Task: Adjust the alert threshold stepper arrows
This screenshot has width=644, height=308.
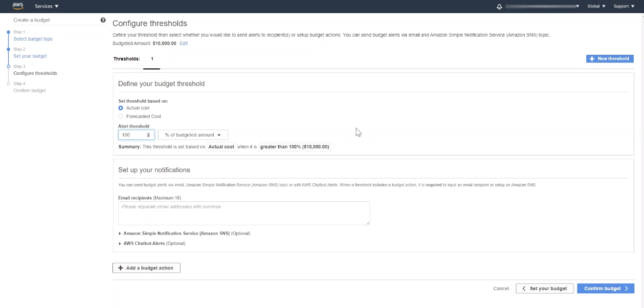Action: pyautogui.click(x=149, y=135)
